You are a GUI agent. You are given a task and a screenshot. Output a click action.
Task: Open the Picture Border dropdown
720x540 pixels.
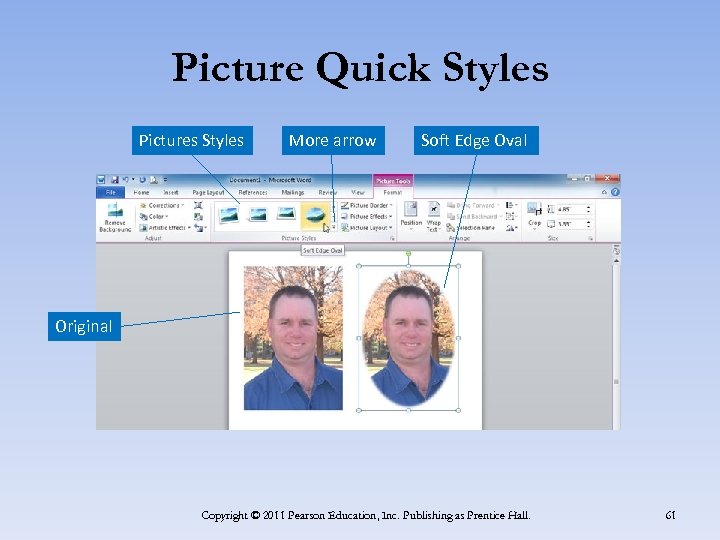coord(366,205)
